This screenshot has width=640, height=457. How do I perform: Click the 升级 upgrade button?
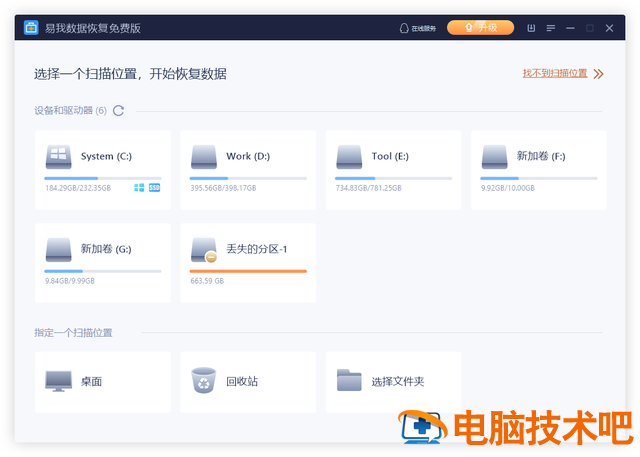click(x=480, y=28)
